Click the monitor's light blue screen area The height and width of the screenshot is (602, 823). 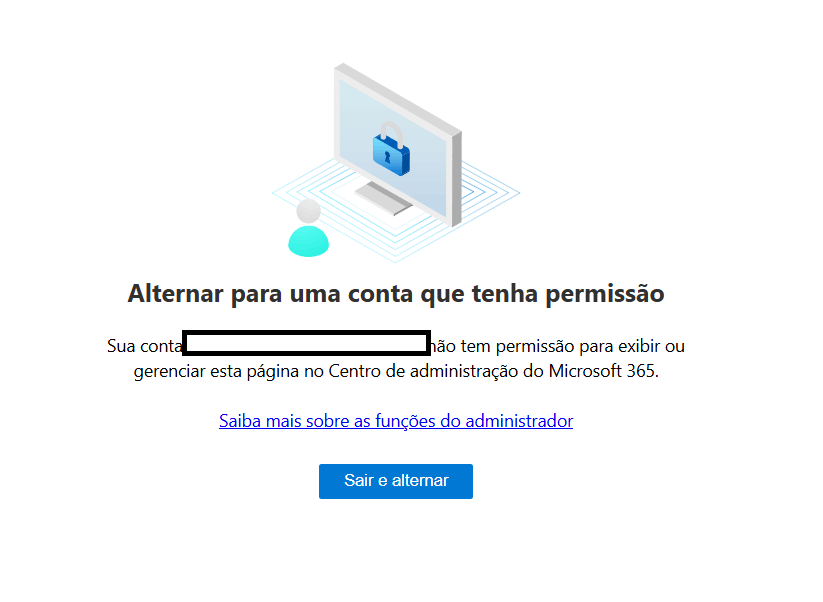tap(393, 149)
